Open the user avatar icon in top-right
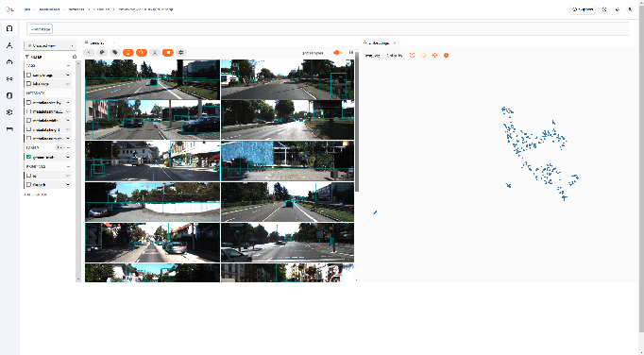Image resolution: width=644 pixels, height=355 pixels. [630, 9]
